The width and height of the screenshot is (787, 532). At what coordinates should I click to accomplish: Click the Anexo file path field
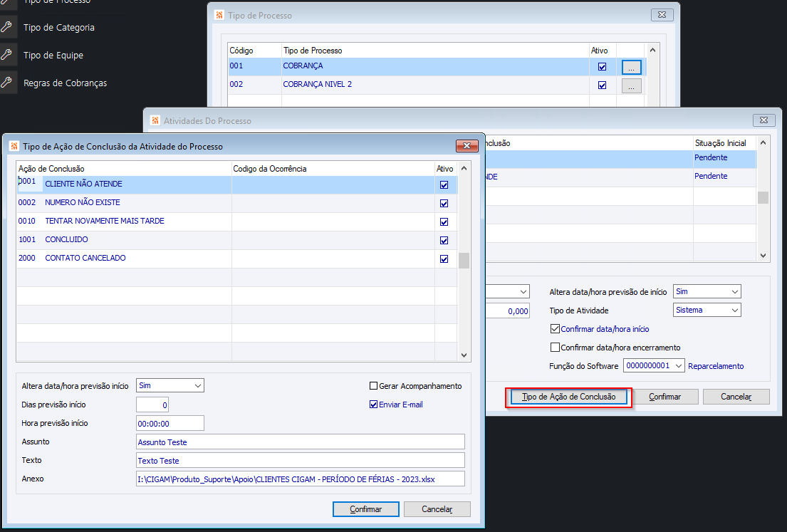[301, 479]
